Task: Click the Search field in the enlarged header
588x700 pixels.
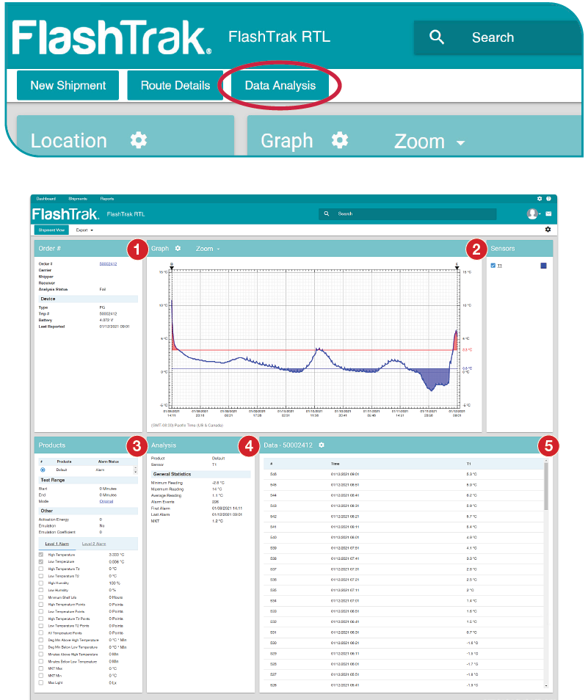Action: 498,37
